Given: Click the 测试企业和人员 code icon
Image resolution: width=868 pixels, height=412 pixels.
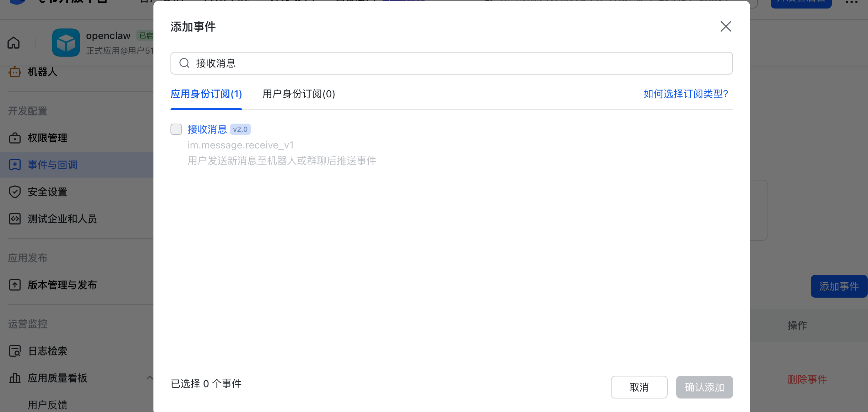Looking at the screenshot, I should tap(15, 219).
